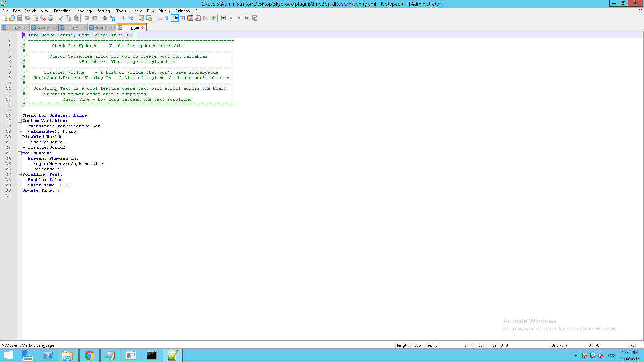Image resolution: width=644 pixels, height=362 pixels.
Task: Click the Print icon in toolbar
Action: tap(51, 18)
